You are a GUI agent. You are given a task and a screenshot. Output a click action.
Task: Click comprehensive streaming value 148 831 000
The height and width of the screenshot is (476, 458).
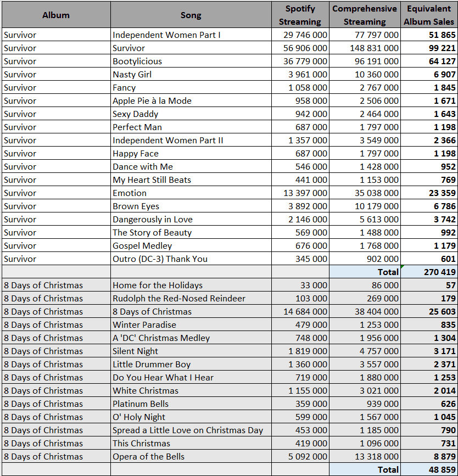pyautogui.click(x=365, y=48)
